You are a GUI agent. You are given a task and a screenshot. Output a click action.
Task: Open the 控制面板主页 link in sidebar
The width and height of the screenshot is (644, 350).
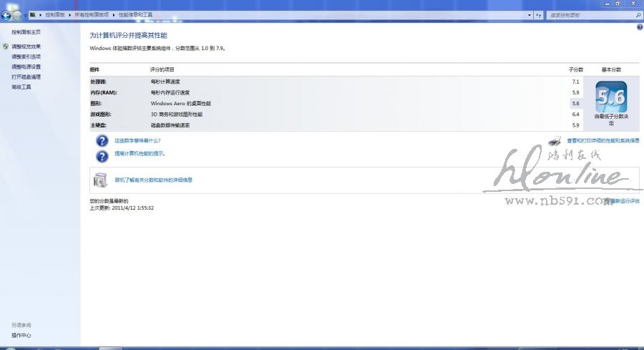26,32
